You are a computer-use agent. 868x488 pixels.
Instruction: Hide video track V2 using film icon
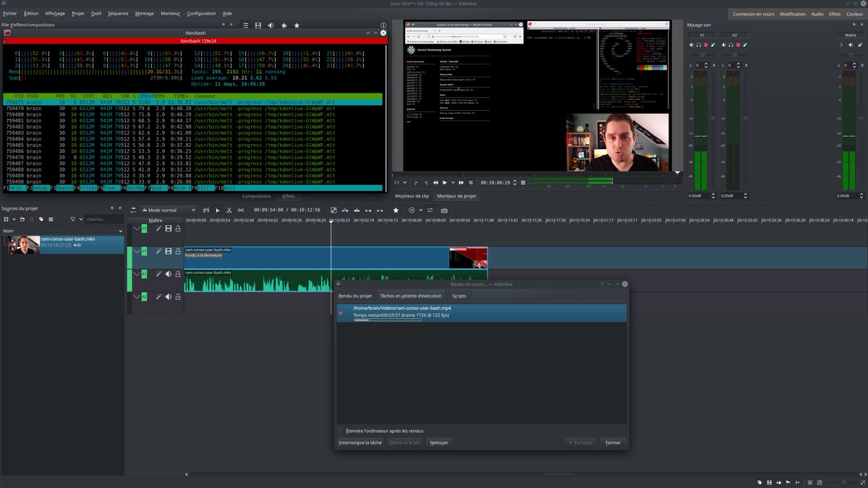click(169, 229)
